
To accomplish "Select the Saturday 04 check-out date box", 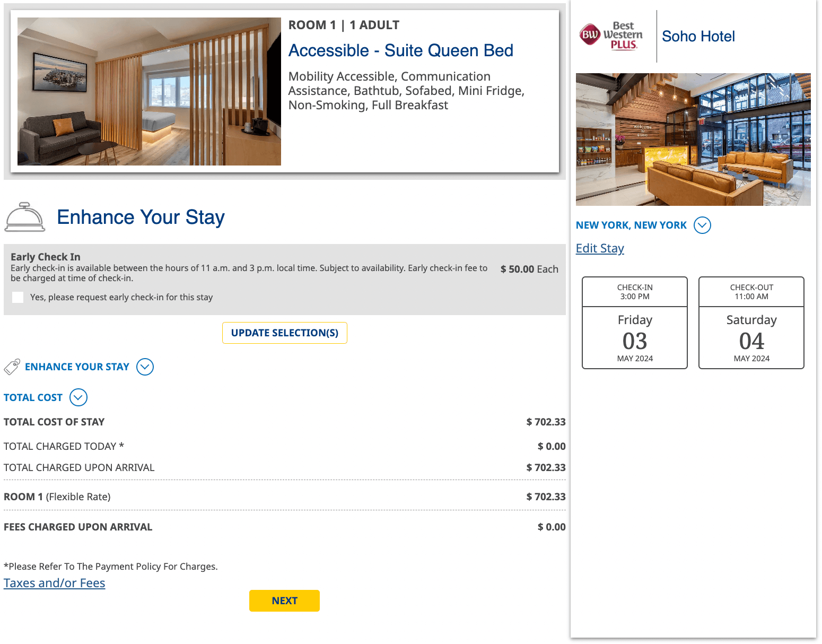I will click(x=751, y=323).
